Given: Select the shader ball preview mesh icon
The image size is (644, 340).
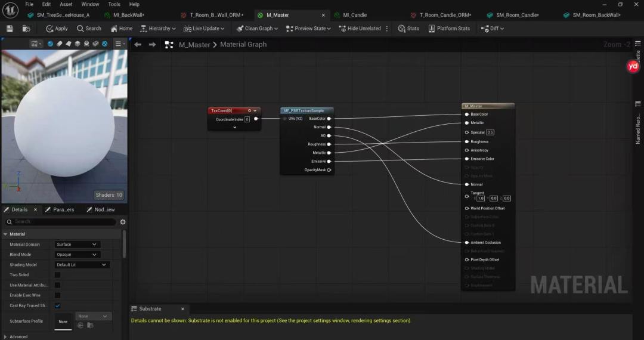Looking at the screenshot, I should click(x=86, y=44).
